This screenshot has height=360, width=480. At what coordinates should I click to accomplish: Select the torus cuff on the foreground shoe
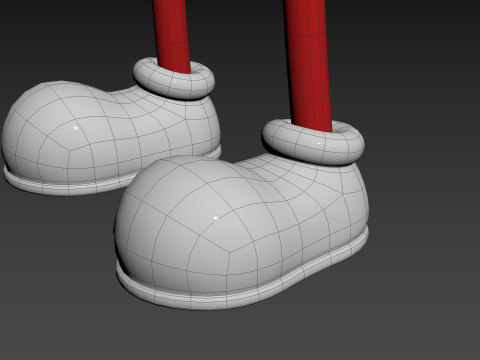coord(313,143)
